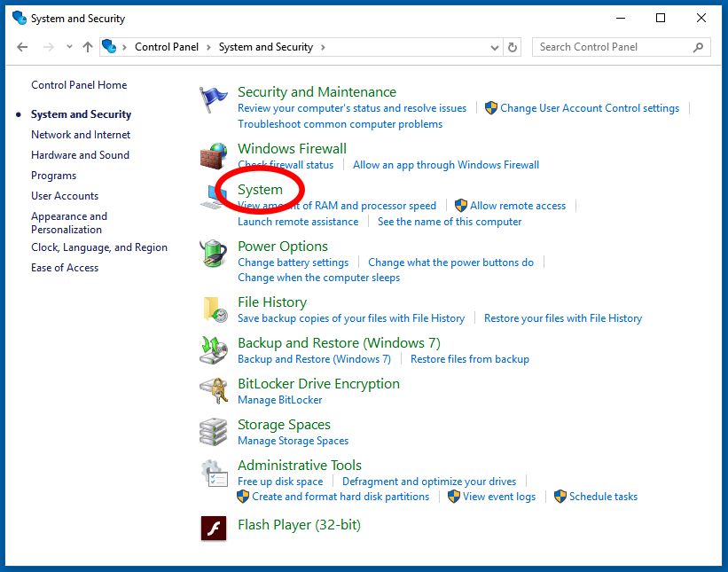Image resolution: width=728 pixels, height=572 pixels.
Task: Select Control Panel breadcrumb segment
Action: pos(167,47)
